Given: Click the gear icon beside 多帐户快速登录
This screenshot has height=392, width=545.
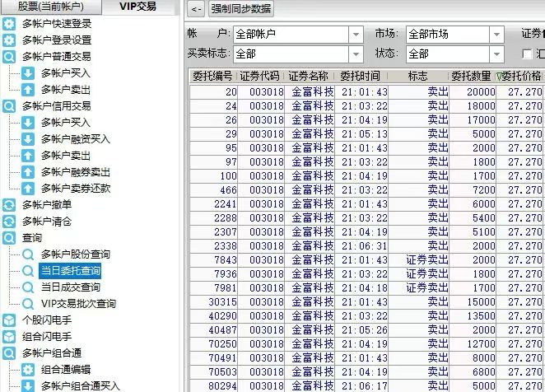Looking at the screenshot, I should (x=9, y=24).
